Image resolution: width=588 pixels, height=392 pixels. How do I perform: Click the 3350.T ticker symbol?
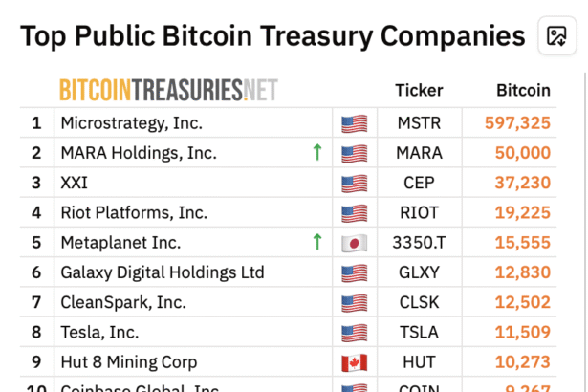[420, 243]
